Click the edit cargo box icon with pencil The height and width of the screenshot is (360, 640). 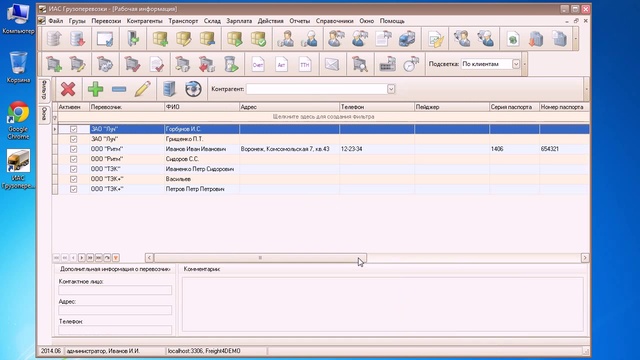click(184, 39)
